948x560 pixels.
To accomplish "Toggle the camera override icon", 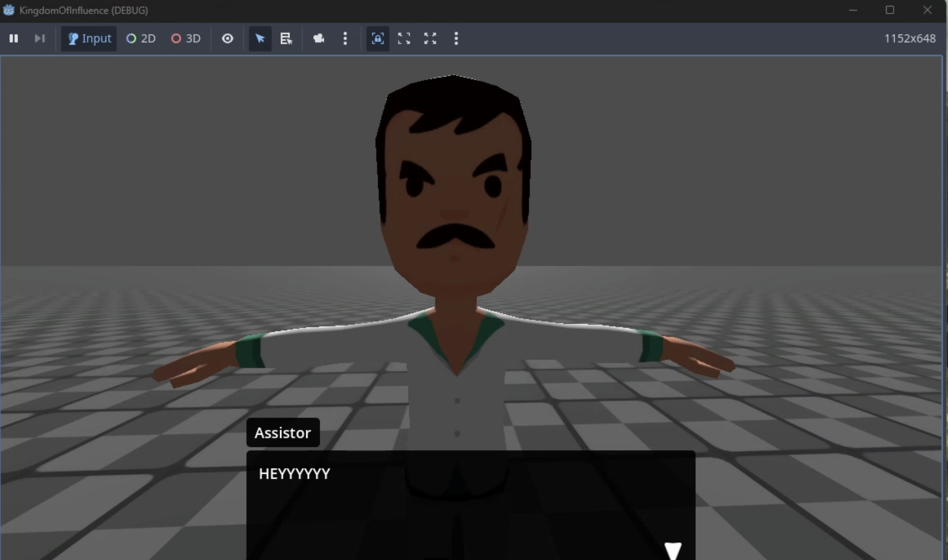I will (319, 38).
